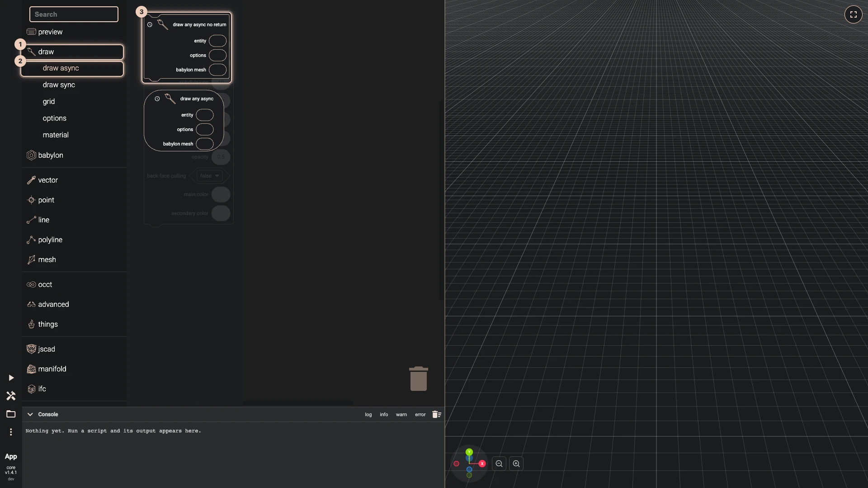Click the main color swatch

[221, 195]
